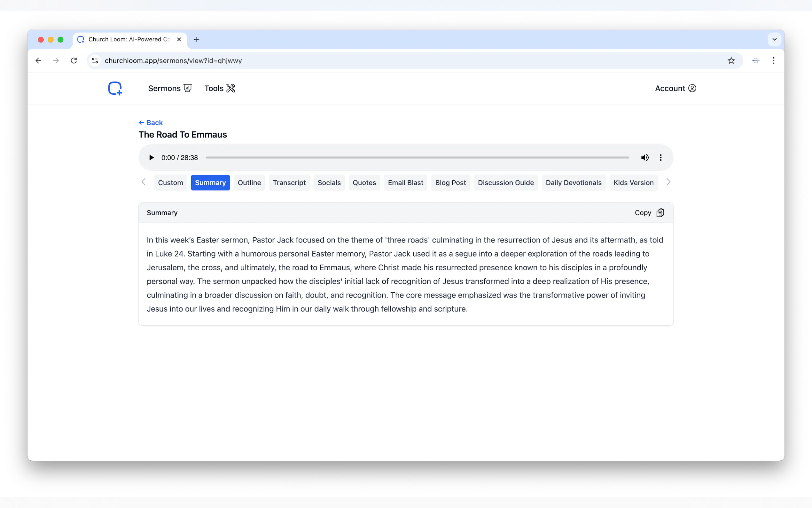The height and width of the screenshot is (508, 812).
Task: Open audio player more options menu
Action: pyautogui.click(x=660, y=158)
